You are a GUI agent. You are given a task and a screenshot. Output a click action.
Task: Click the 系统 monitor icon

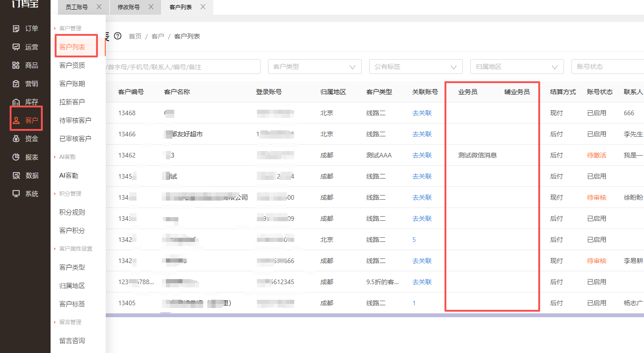coord(16,194)
